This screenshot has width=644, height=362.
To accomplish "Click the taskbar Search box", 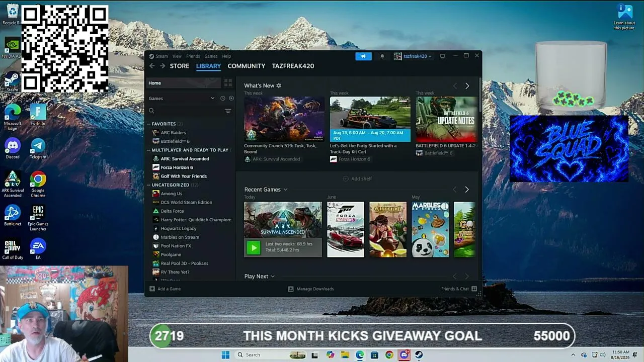I will click(271, 355).
